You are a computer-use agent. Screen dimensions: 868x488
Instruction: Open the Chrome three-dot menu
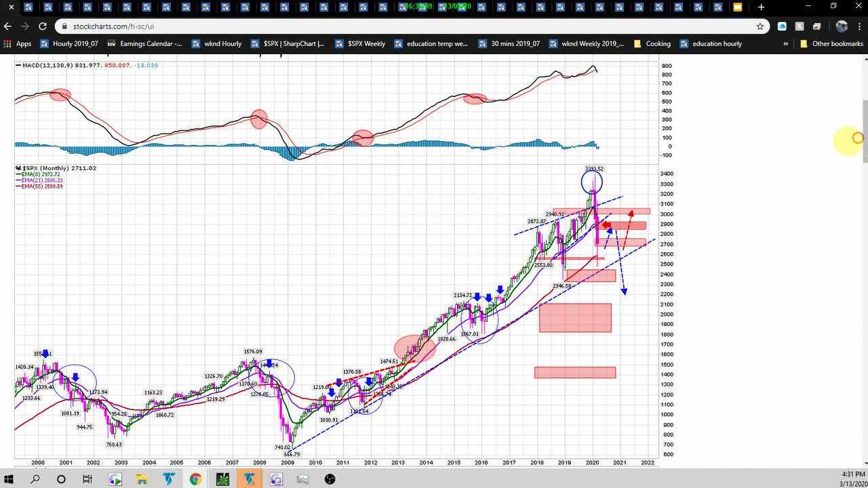click(859, 26)
